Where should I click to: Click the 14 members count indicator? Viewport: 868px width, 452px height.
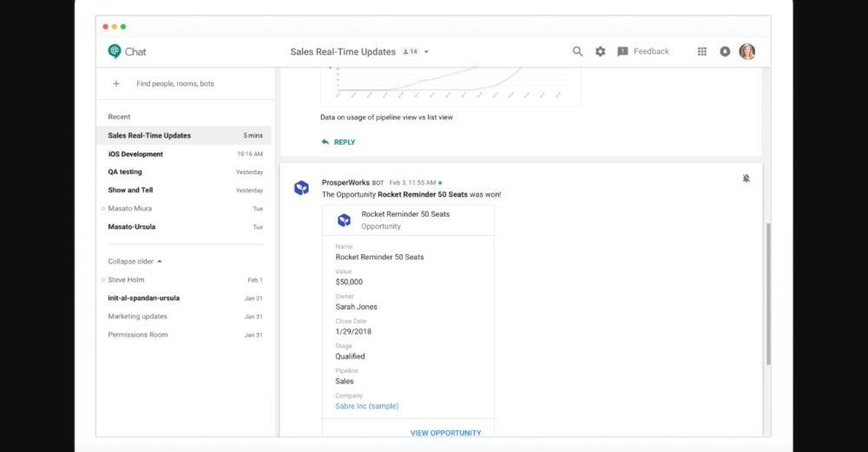410,52
